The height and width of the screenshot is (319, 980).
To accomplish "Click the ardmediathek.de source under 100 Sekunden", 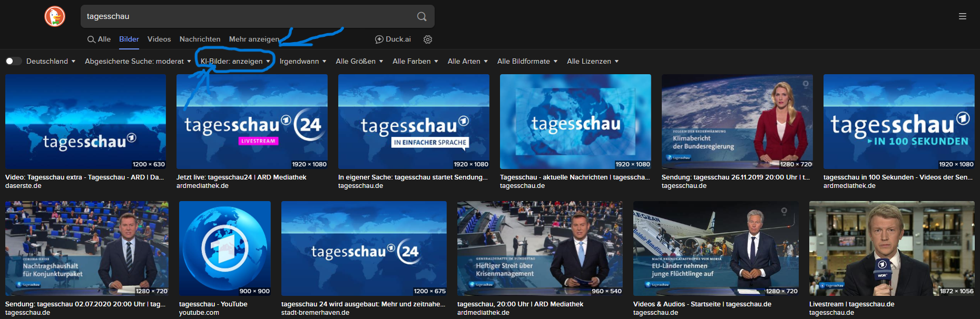I will click(x=849, y=186).
